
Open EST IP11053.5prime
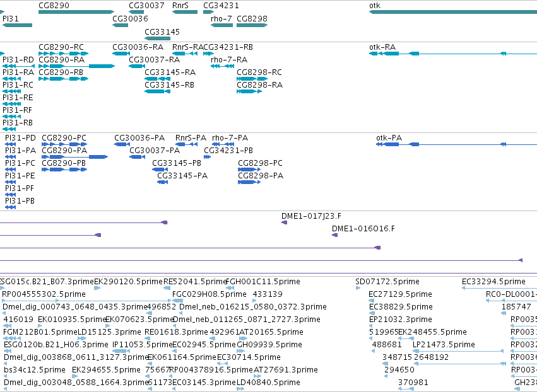pos(142,345)
